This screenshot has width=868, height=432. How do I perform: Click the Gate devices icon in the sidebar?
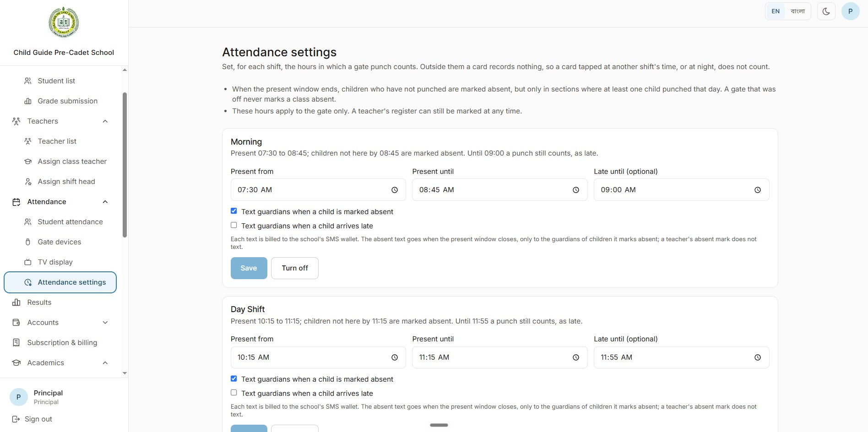tap(28, 242)
